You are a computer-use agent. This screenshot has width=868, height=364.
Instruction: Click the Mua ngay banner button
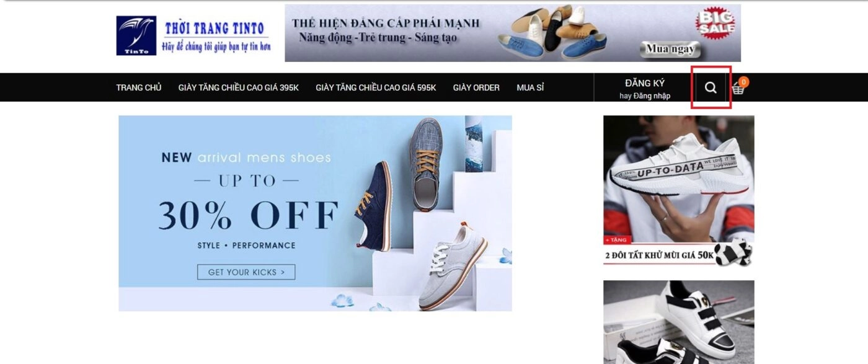pyautogui.click(x=670, y=48)
